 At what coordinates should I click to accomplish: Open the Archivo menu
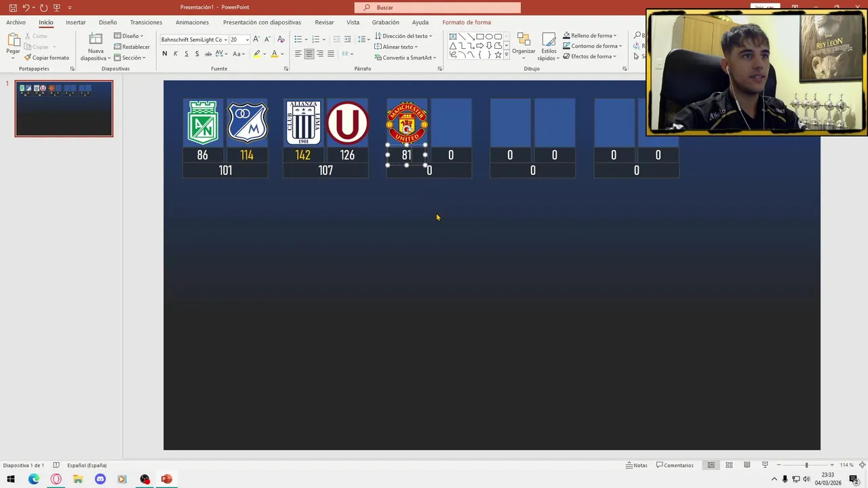[16, 22]
